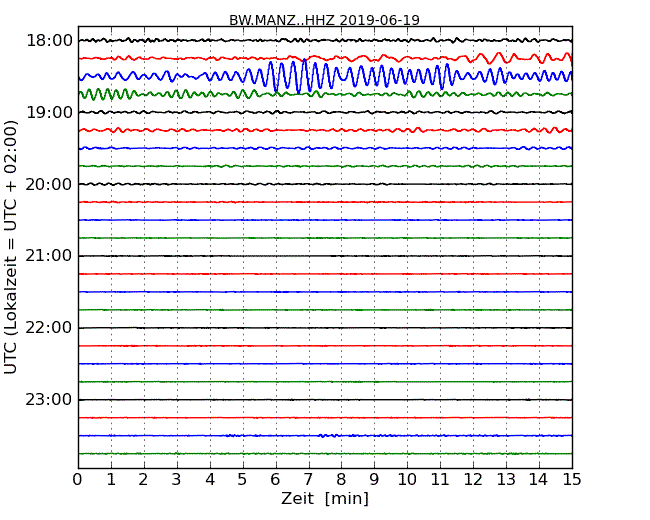The width and height of the screenshot is (650, 520).
Task: Click the green wiggly trace below the large blue waveform
Action: point(325,94)
